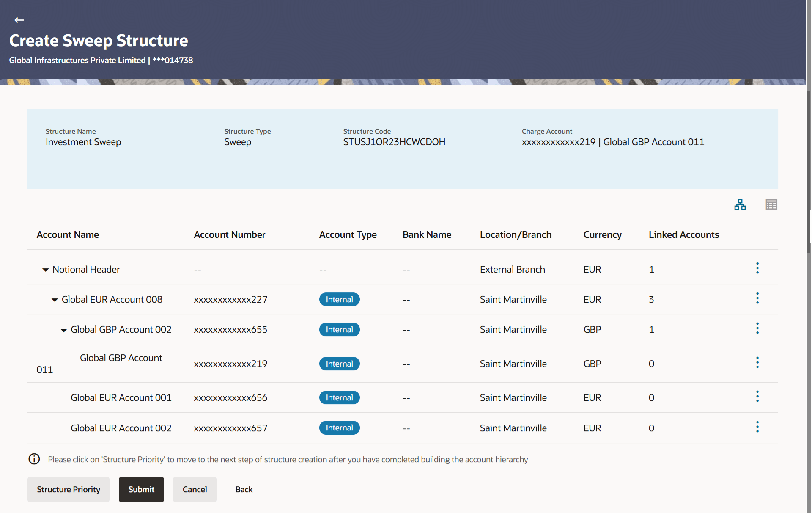The width and height of the screenshot is (812, 513).
Task: Open kebab menu for Global EUR Account 001
Action: point(757,397)
